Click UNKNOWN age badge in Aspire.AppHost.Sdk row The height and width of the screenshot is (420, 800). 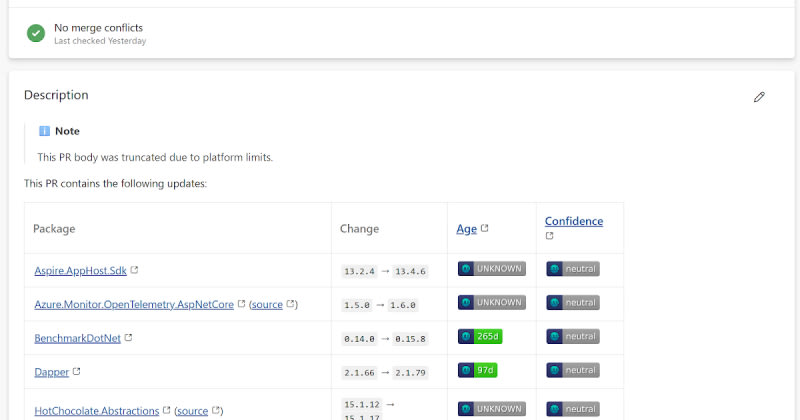click(x=492, y=268)
